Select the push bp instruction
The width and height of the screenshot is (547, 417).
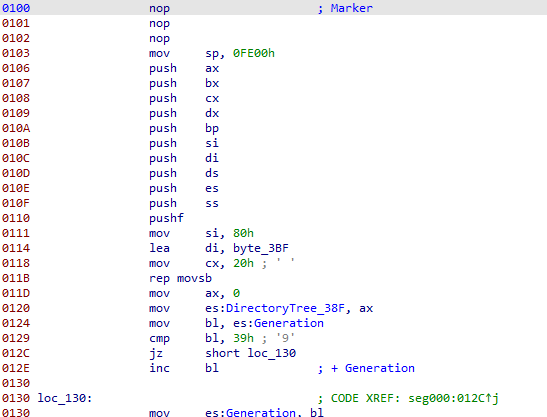pos(184,128)
